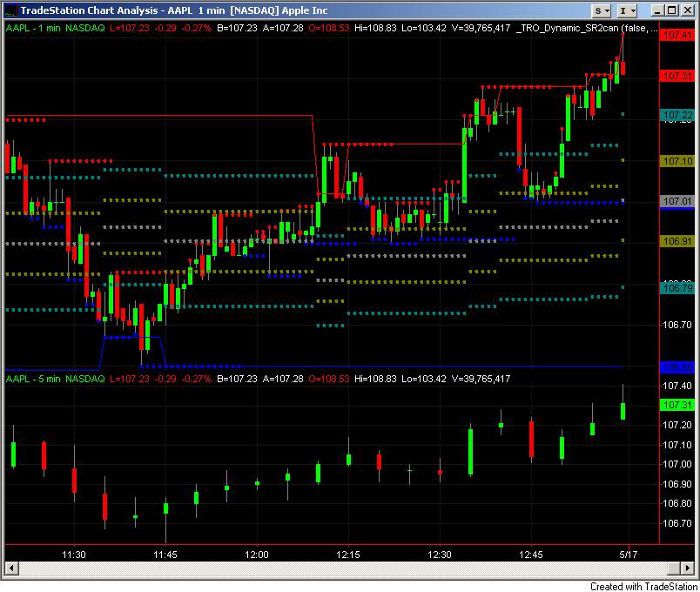Click the right scroll arrow of horizontal scrollbar
Viewport: 700px width, 592px height.
click(x=688, y=568)
